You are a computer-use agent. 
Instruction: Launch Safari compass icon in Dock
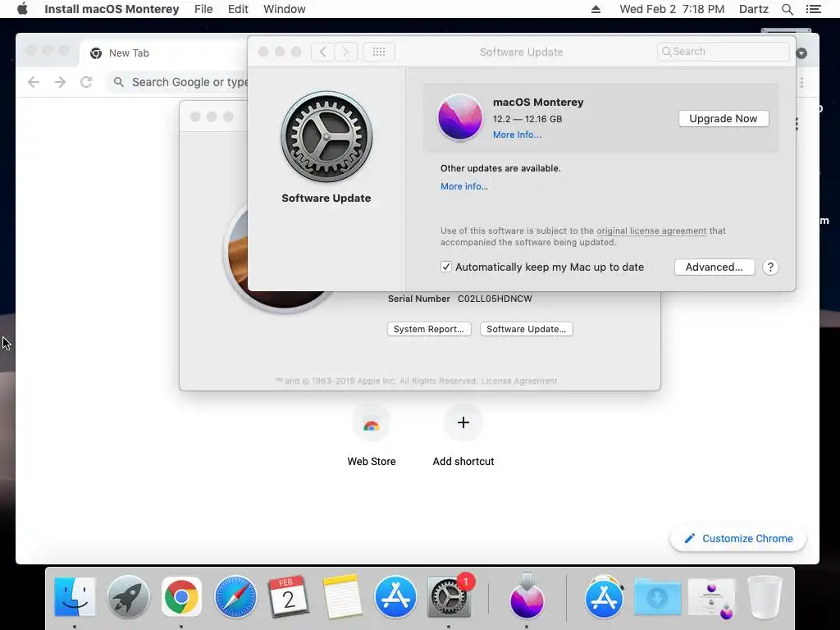[235, 596]
